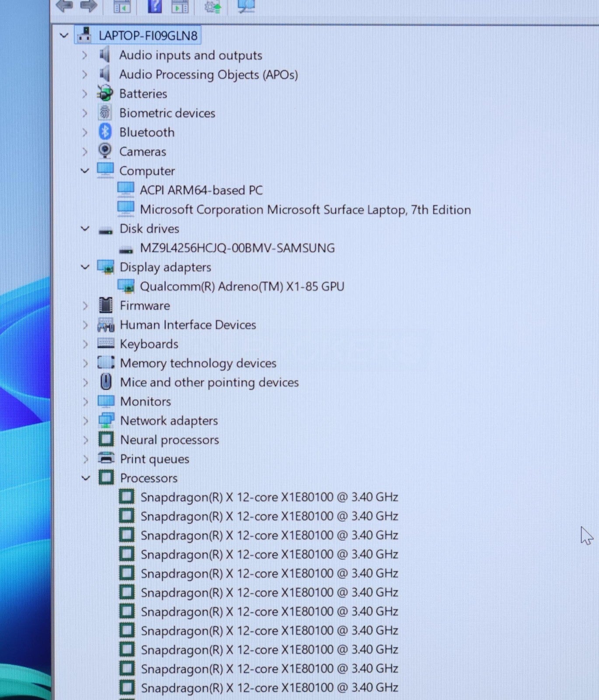The height and width of the screenshot is (700, 599).
Task: Expand Audio inputs and outputs
Action: [85, 55]
